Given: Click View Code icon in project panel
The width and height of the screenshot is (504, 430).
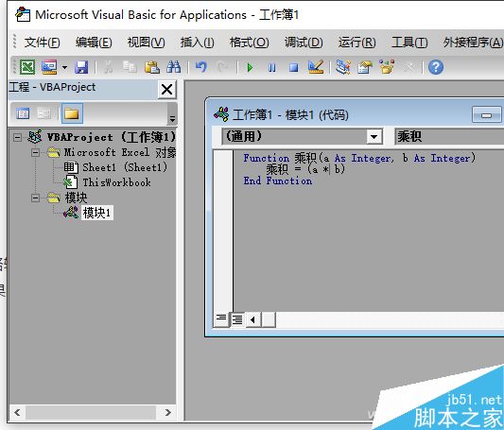Looking at the screenshot, I should (x=23, y=113).
